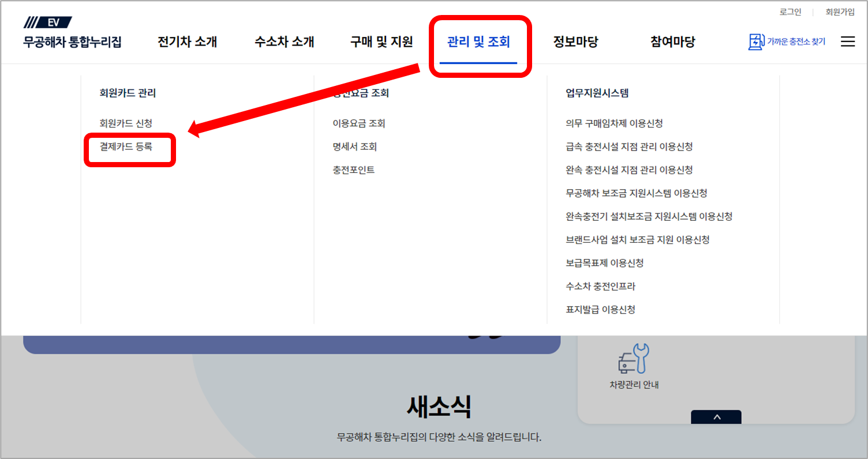Open 완속충전기 설치보조금 지원시스템 이용신청
This screenshot has height=459, width=868.
point(649,216)
